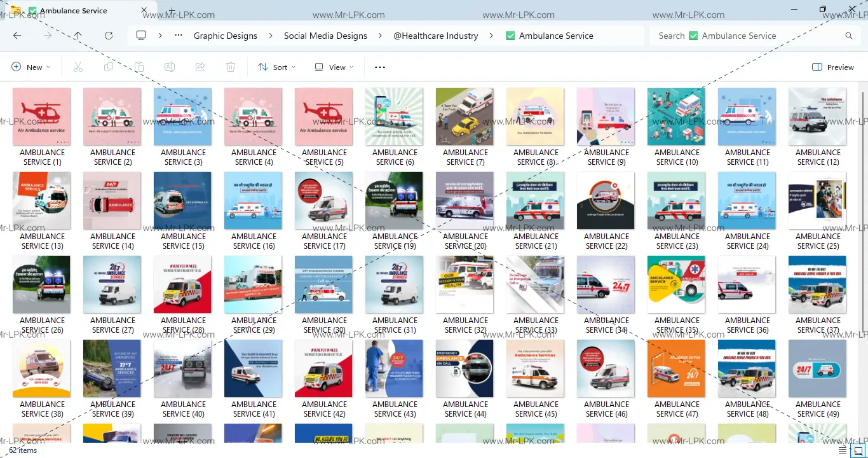Go up one folder level
This screenshot has height=458, width=868.
point(78,36)
